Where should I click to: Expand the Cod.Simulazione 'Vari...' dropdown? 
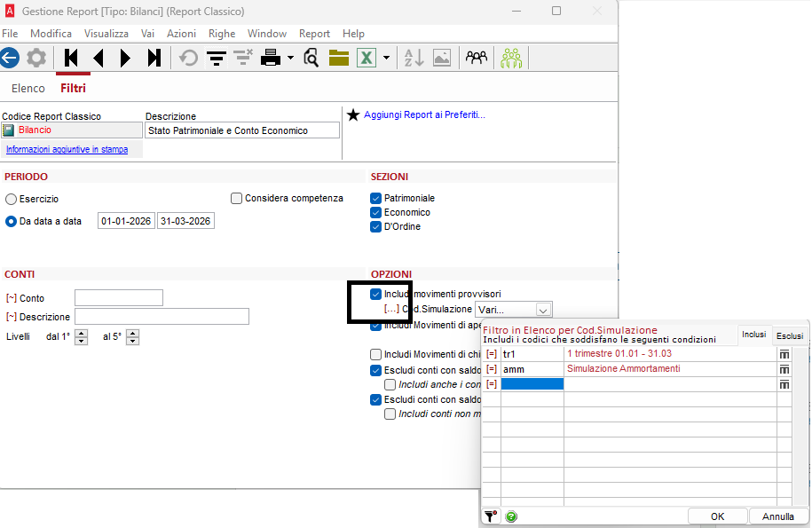point(542,310)
